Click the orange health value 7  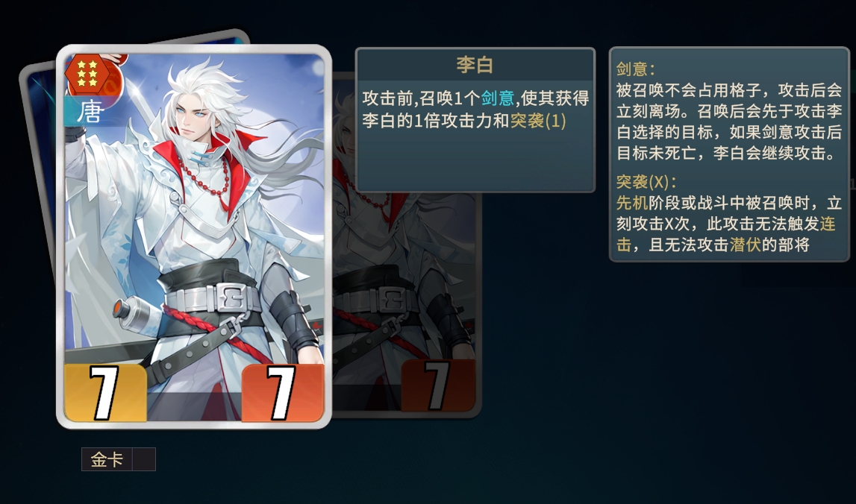(x=282, y=393)
